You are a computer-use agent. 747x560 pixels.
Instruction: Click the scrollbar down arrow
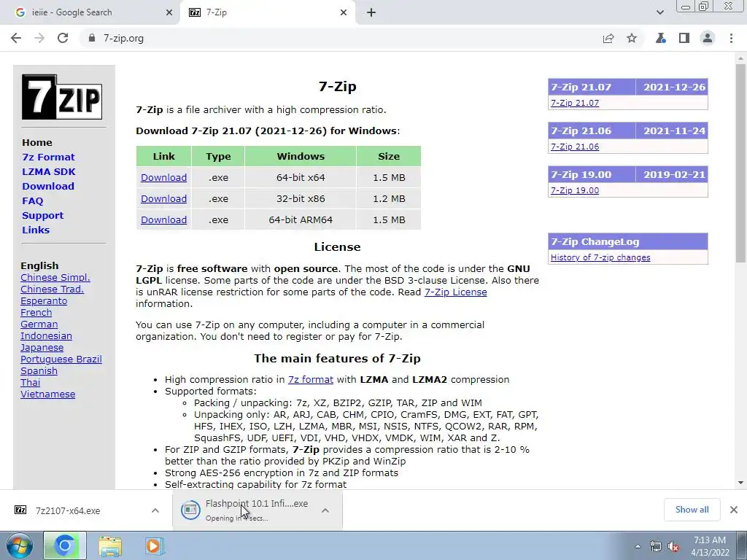click(x=740, y=483)
